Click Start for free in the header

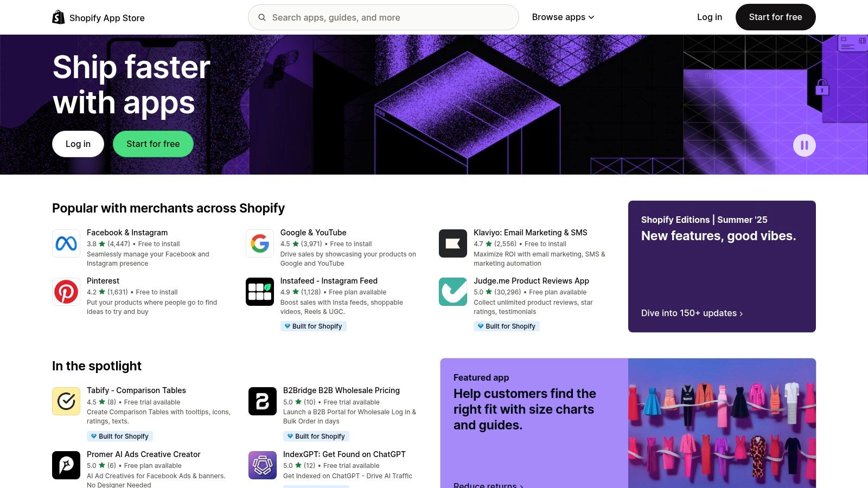click(775, 17)
